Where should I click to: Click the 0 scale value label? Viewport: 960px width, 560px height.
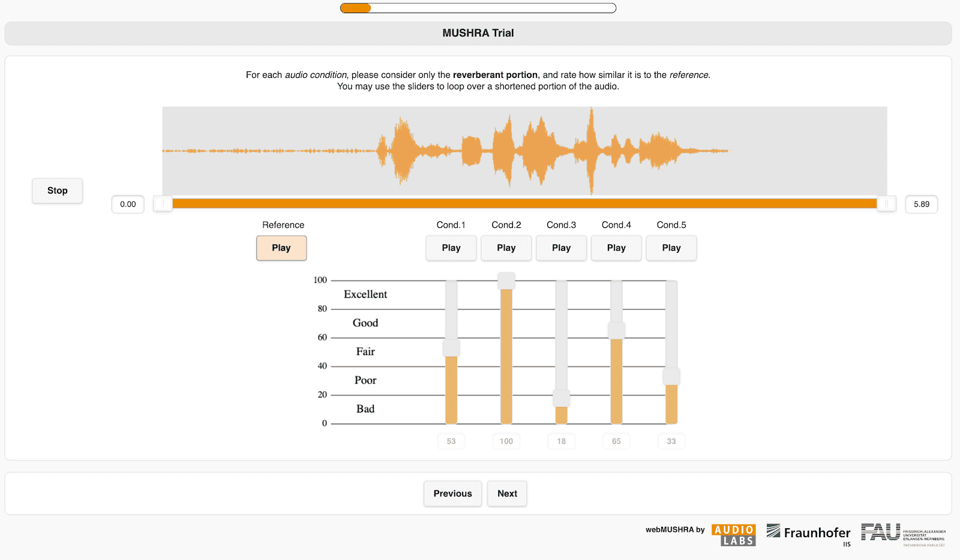[325, 423]
